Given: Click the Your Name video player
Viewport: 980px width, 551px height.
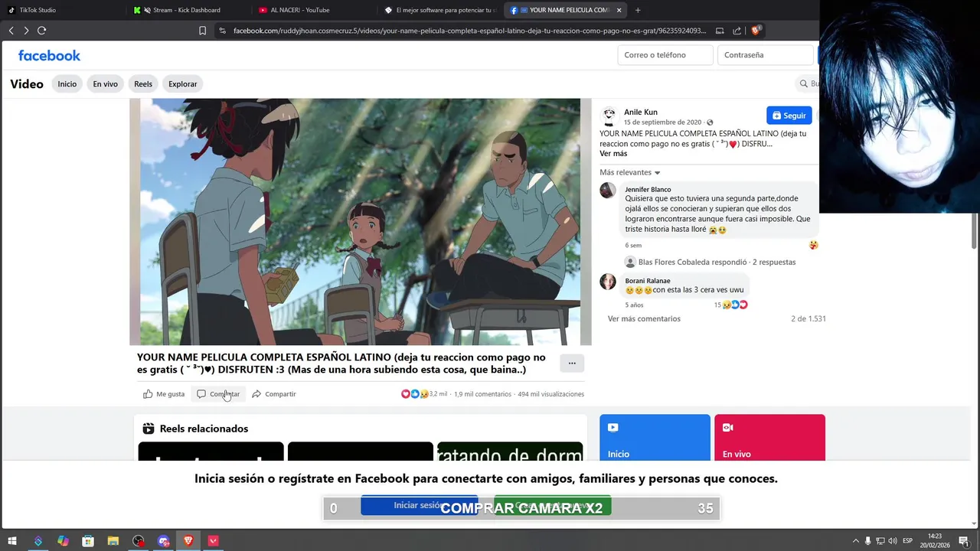Looking at the screenshot, I should pos(360,222).
